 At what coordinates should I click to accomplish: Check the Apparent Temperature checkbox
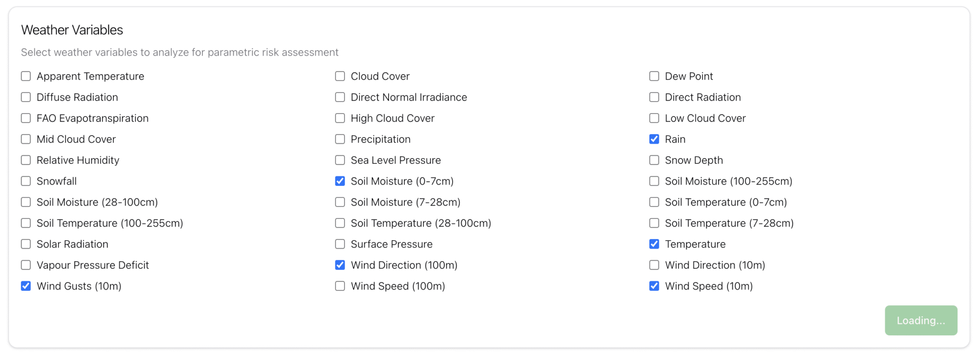click(26, 76)
